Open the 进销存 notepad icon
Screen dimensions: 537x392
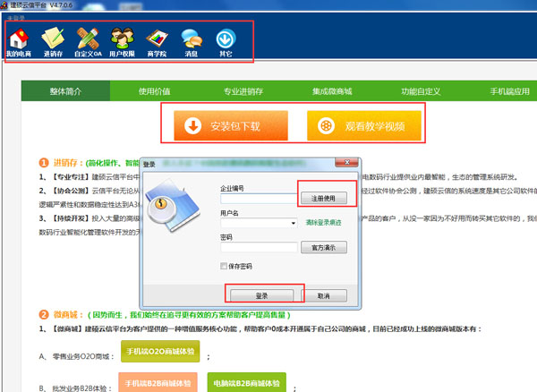[x=53, y=42]
